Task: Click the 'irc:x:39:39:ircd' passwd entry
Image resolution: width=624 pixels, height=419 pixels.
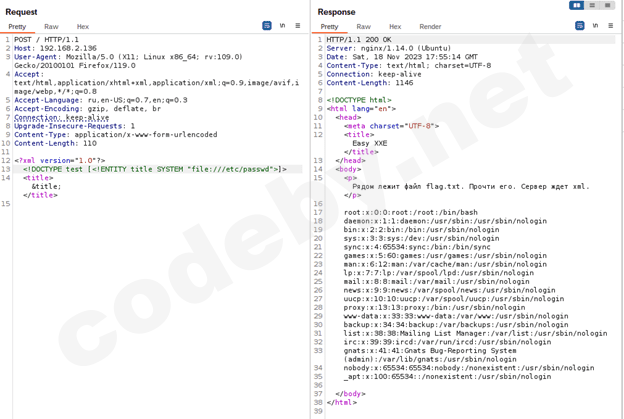Action: pyautogui.click(x=447, y=342)
